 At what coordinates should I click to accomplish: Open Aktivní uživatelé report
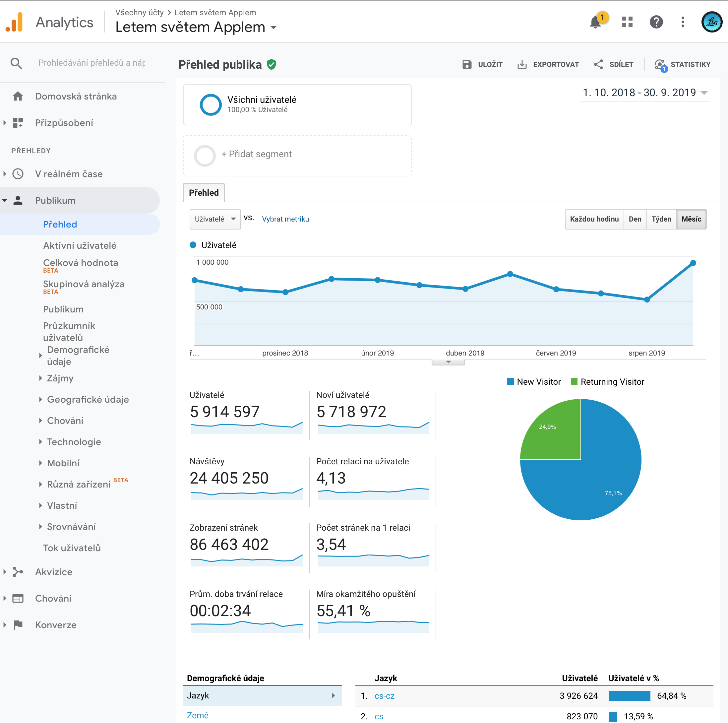pos(80,245)
